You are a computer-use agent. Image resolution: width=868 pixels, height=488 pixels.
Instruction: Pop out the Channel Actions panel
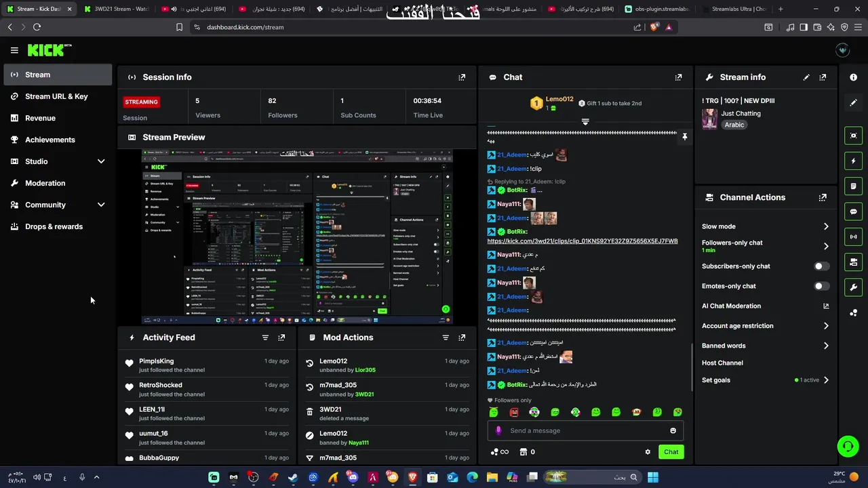tap(823, 197)
